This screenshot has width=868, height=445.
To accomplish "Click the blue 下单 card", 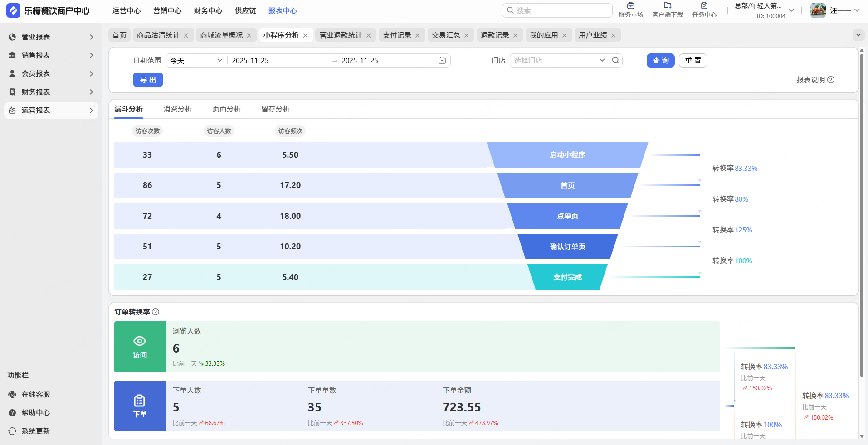I will point(140,406).
